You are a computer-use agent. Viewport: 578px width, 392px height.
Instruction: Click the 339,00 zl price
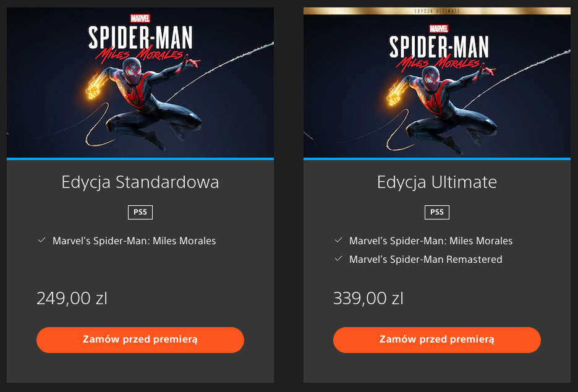[x=368, y=298]
